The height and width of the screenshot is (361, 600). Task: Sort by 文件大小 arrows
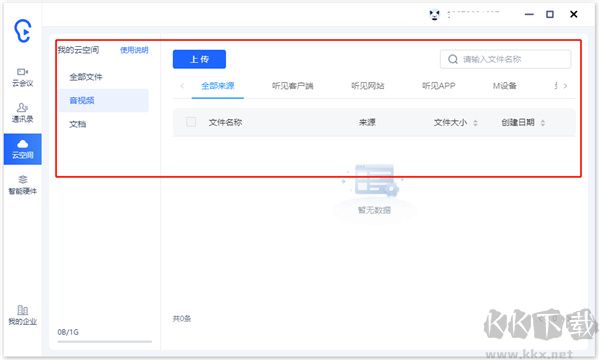pos(475,123)
